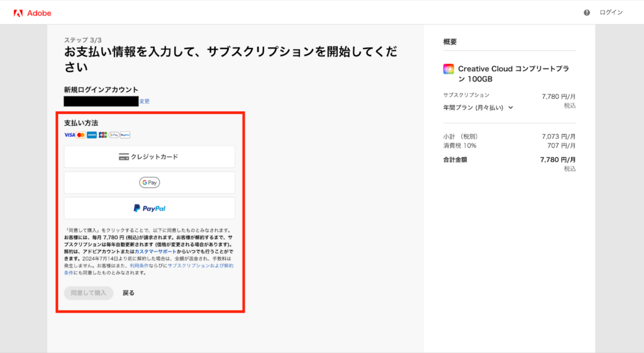The width and height of the screenshot is (644, 353).
Task: Choose the クレジットカード payment option
Action: pyautogui.click(x=150, y=157)
